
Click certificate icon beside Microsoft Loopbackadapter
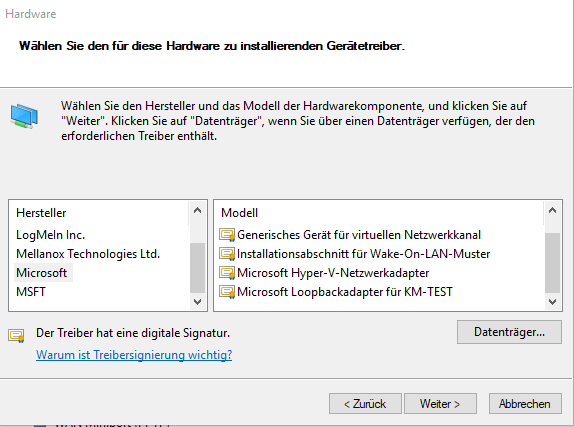click(227, 292)
